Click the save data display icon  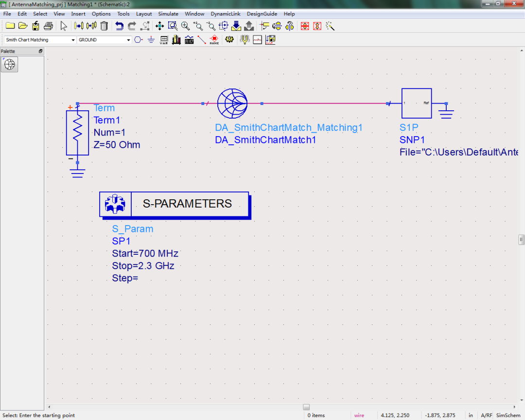coord(270,40)
